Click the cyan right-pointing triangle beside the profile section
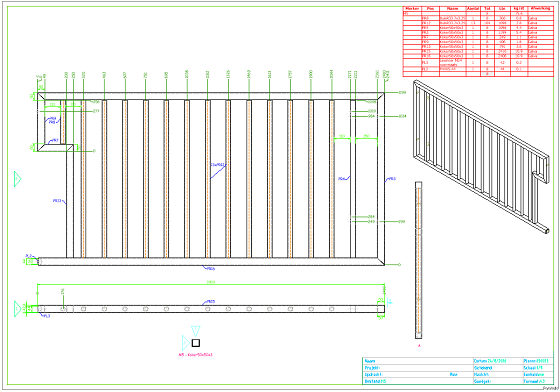Viewport: 560px width, 392px height. tap(186, 343)
